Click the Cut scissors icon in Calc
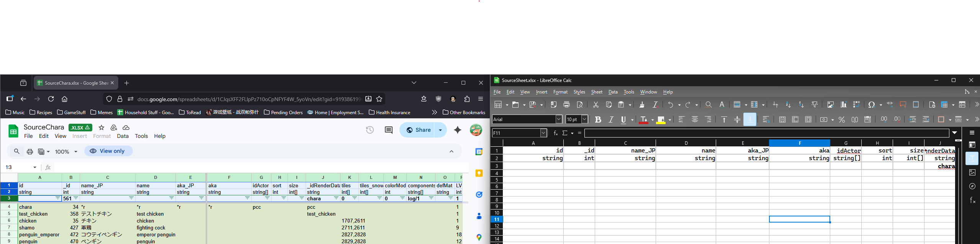The image size is (980, 244). tap(596, 105)
